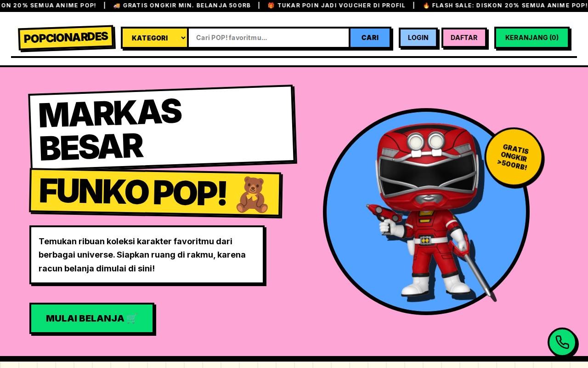
Task: Open the LOGIN page
Action: 418,38
